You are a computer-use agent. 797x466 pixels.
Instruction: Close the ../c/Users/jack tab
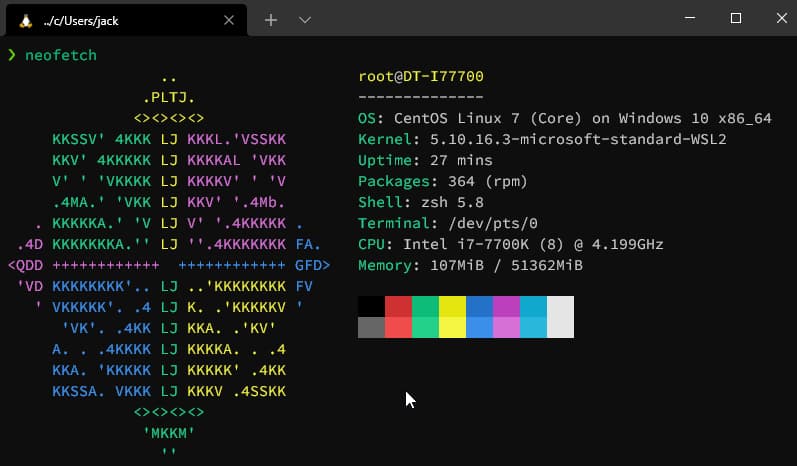[x=229, y=20]
